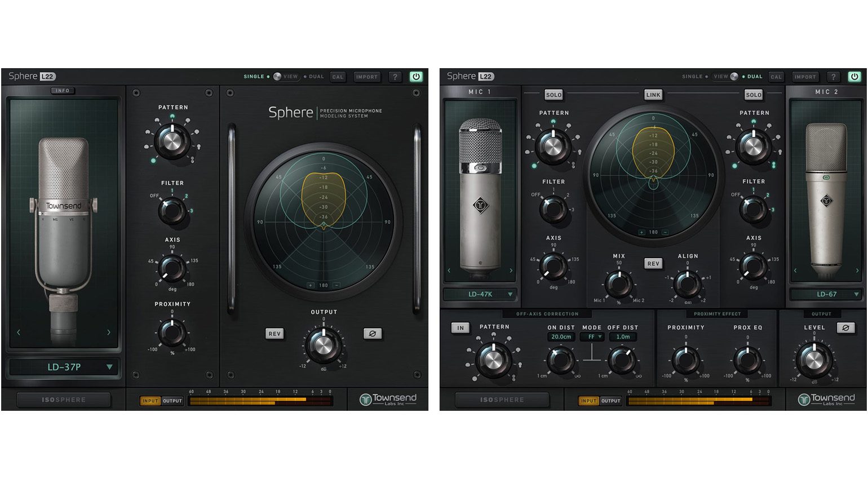Select previous microphone arrow in MIC 1 display

pyautogui.click(x=449, y=270)
